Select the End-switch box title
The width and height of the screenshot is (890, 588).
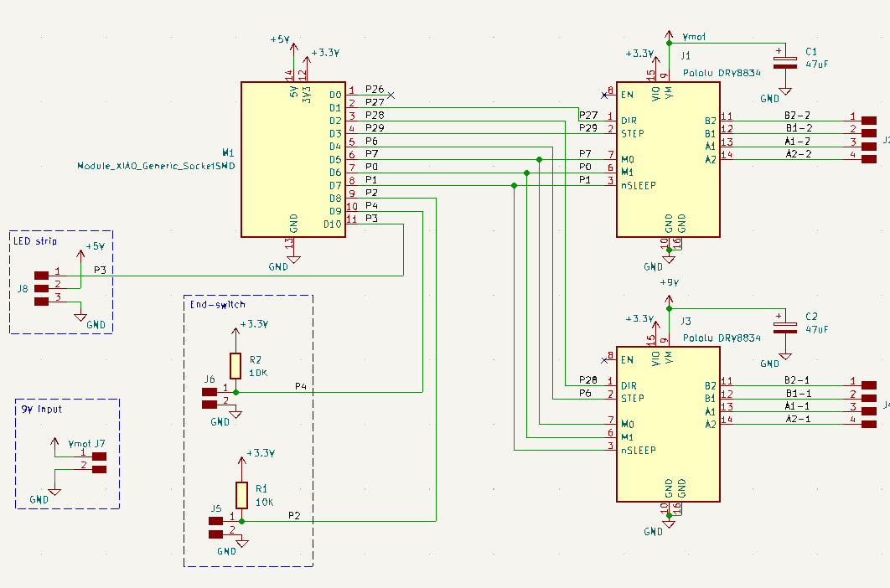tap(217, 305)
